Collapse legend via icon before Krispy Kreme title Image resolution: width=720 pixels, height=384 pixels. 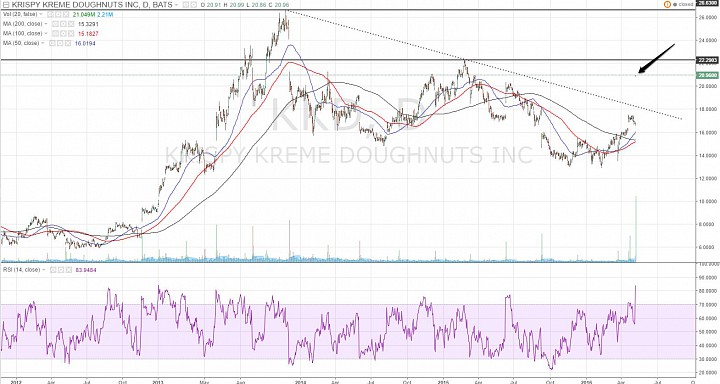pyautogui.click(x=6, y=5)
